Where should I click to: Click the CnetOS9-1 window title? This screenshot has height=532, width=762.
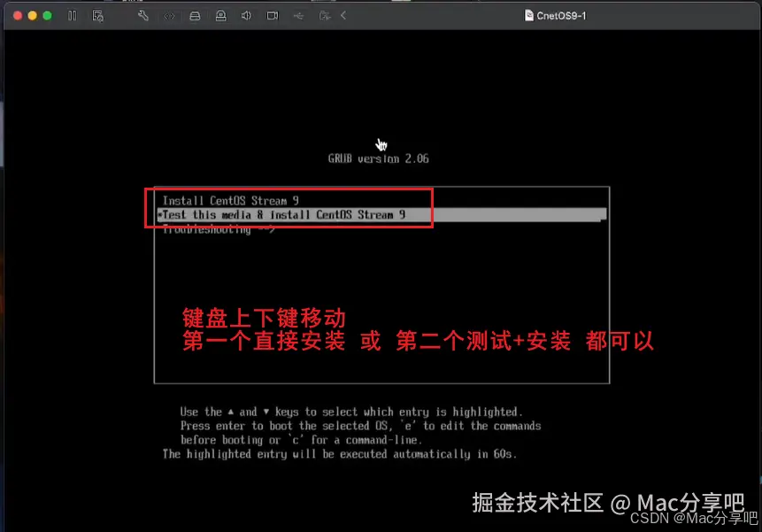click(x=560, y=15)
